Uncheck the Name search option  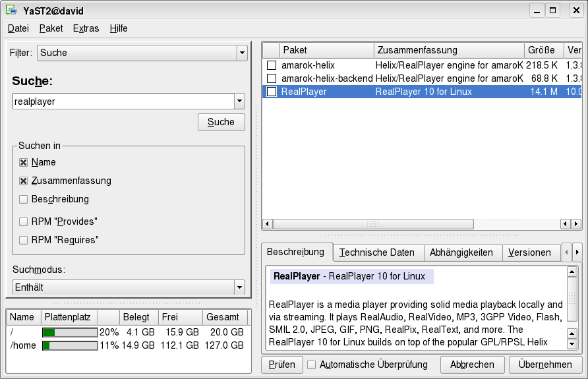23,162
